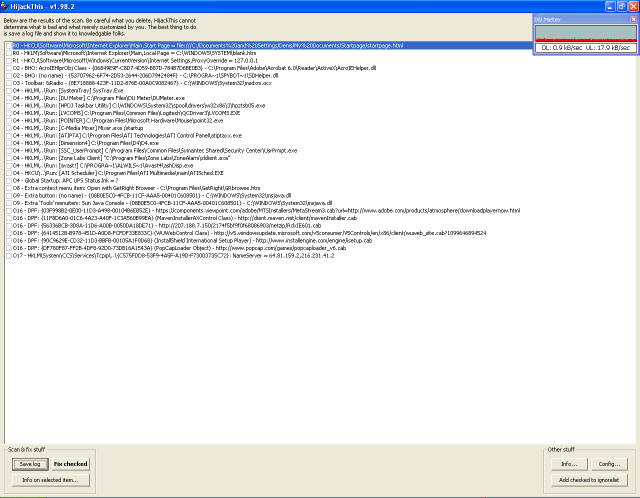Select the PopCapLoader Object row

[x=179, y=248]
